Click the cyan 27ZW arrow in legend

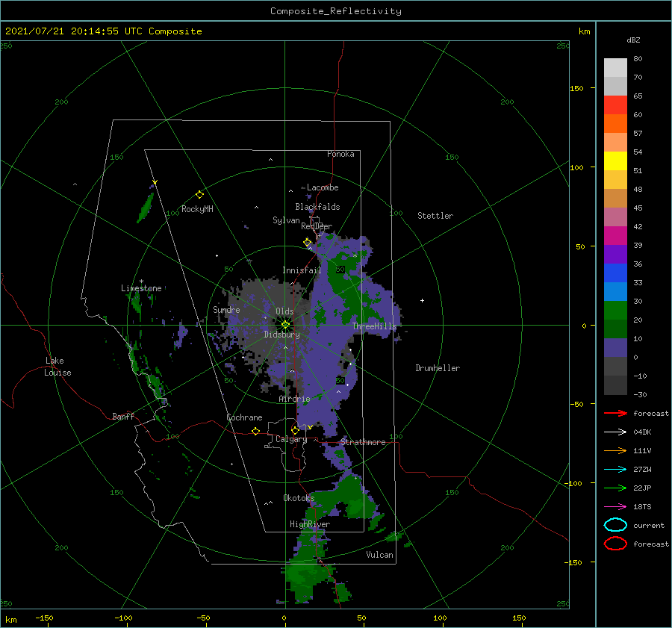[616, 470]
